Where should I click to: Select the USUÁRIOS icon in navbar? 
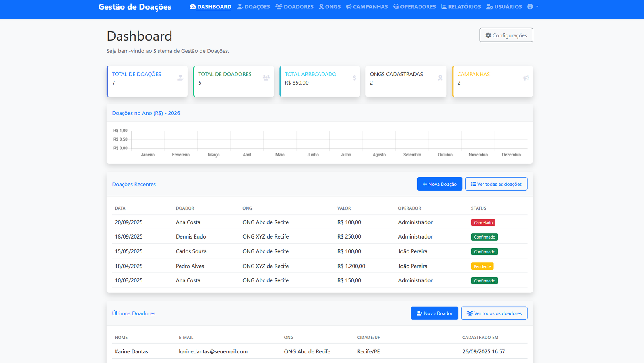[489, 6]
